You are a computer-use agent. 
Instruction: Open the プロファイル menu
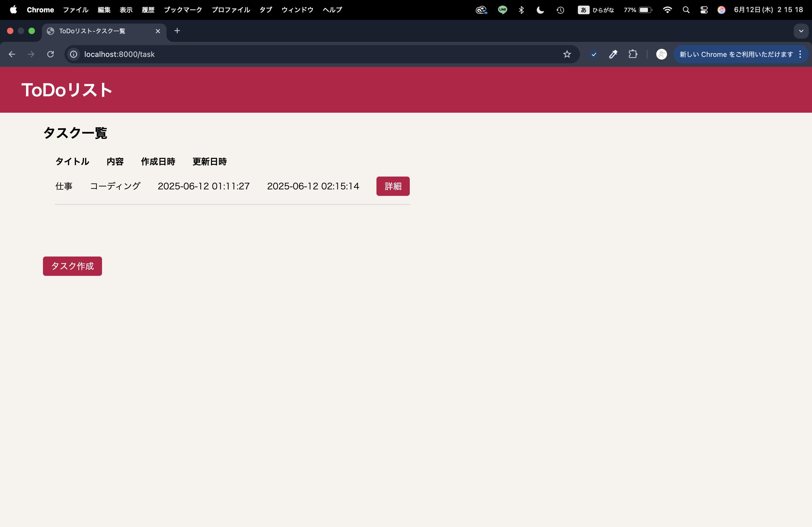tap(231, 10)
